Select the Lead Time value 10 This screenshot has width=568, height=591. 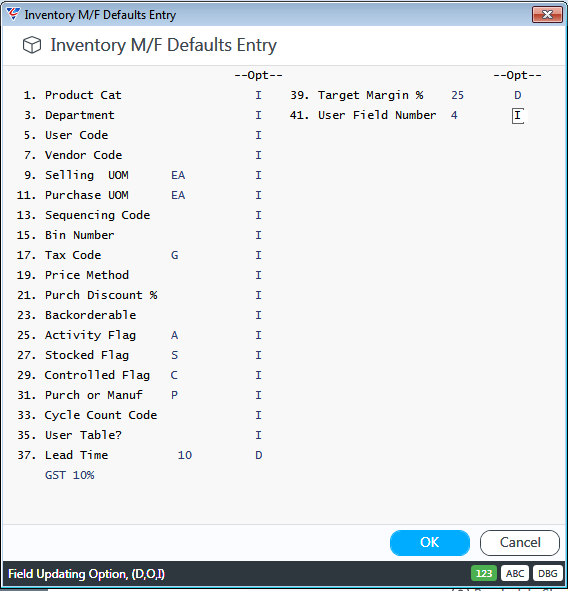point(185,455)
